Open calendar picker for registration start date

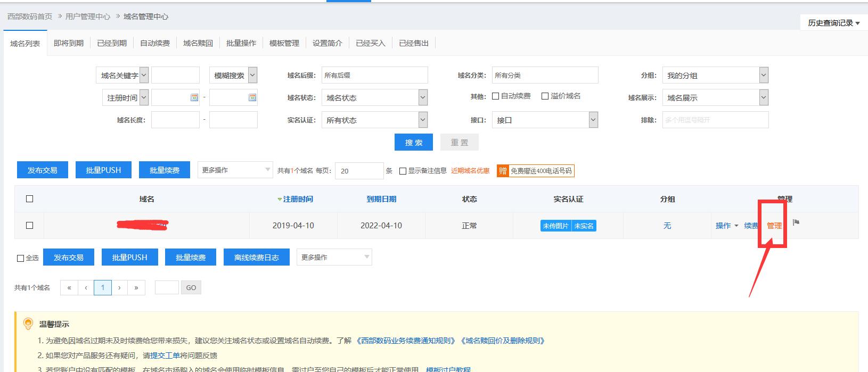(194, 97)
